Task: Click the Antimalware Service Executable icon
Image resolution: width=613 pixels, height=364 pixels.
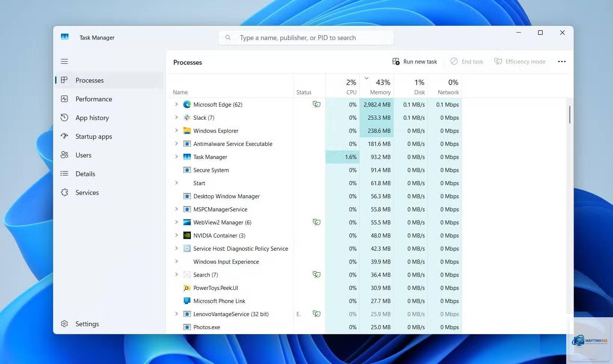Action: [187, 144]
